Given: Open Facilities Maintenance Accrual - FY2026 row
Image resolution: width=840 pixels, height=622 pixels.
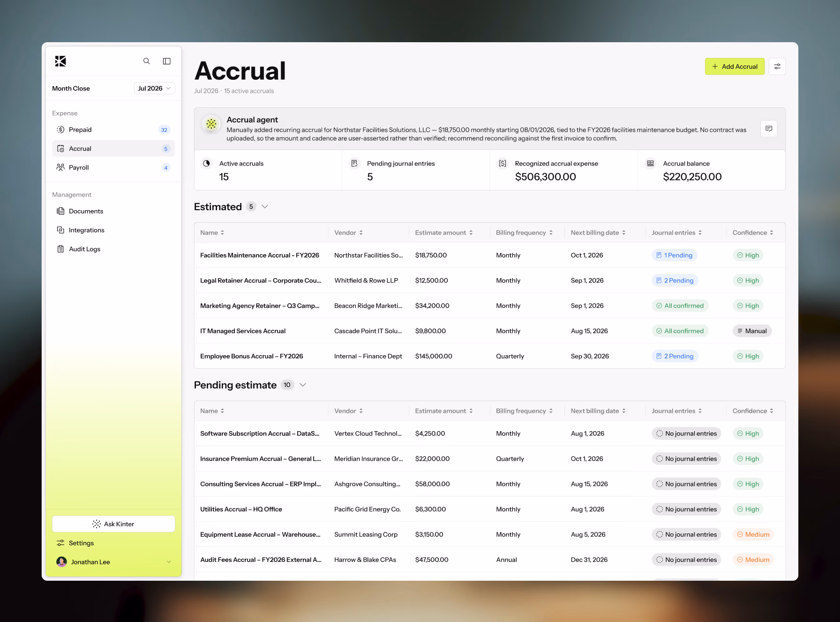Looking at the screenshot, I should tap(490, 255).
